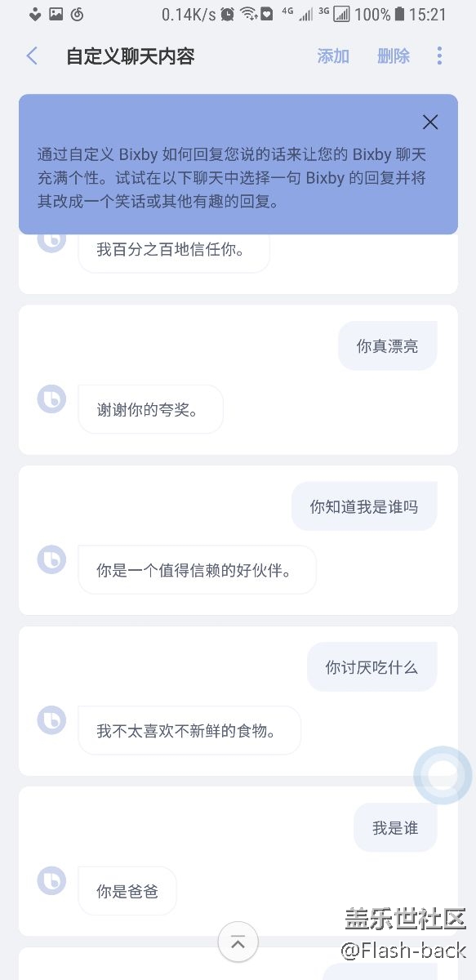Select the 你讨厌吃什么 question bubble
The height and width of the screenshot is (980, 476).
tap(371, 666)
